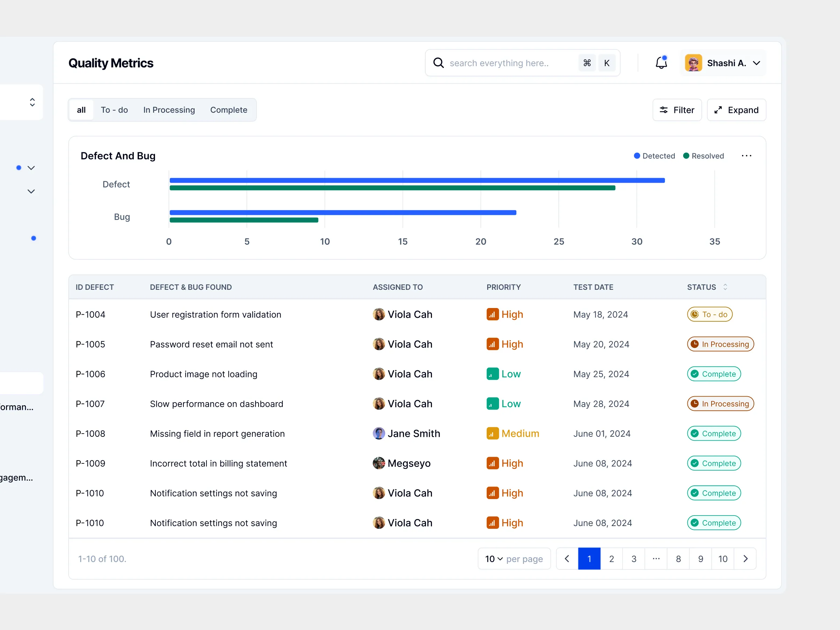
Task: Switch to the In Processing tab
Action: coord(169,110)
